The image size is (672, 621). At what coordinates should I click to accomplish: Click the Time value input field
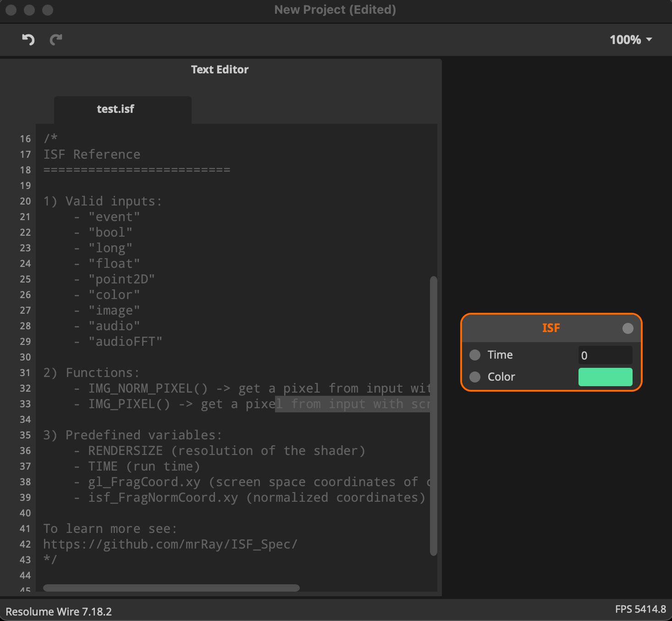(605, 355)
